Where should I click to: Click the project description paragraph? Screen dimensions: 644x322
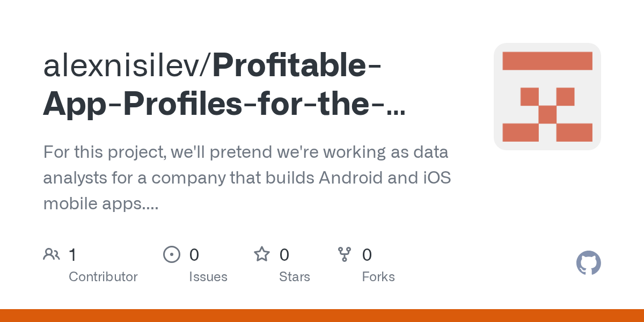(x=247, y=178)
